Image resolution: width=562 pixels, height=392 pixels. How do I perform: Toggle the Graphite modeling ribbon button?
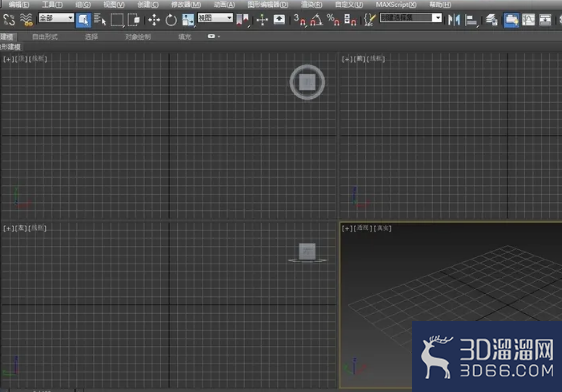pos(511,19)
